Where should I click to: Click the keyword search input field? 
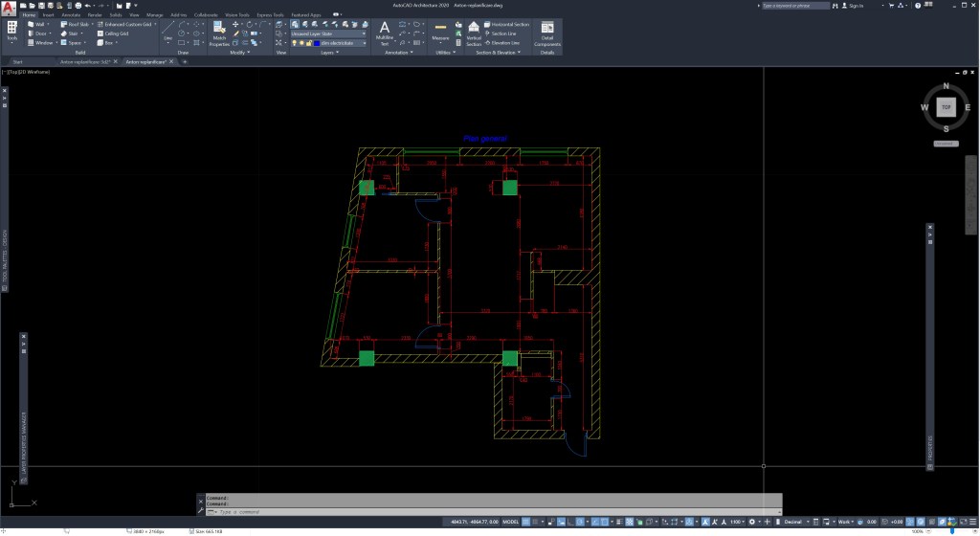click(x=794, y=5)
